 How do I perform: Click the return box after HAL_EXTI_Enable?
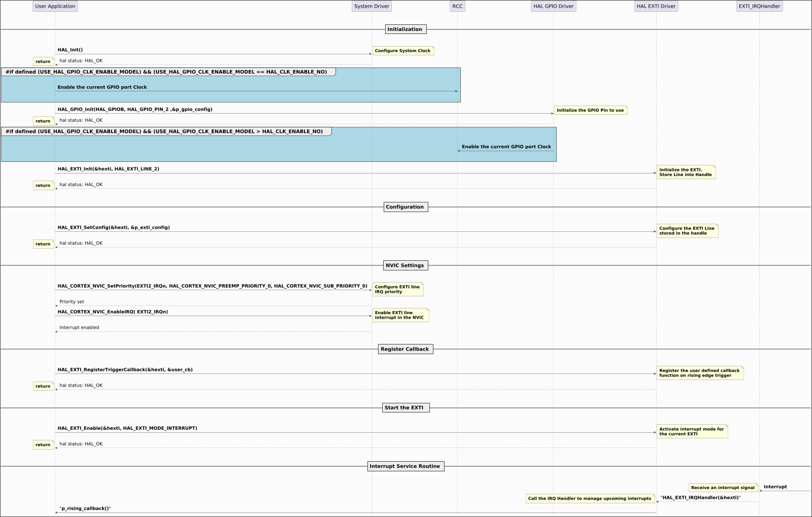click(x=43, y=444)
